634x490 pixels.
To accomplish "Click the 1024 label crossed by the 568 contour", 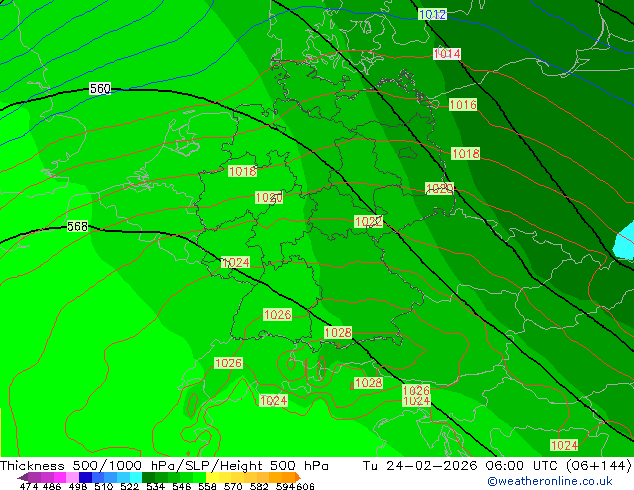I will 236,262.
